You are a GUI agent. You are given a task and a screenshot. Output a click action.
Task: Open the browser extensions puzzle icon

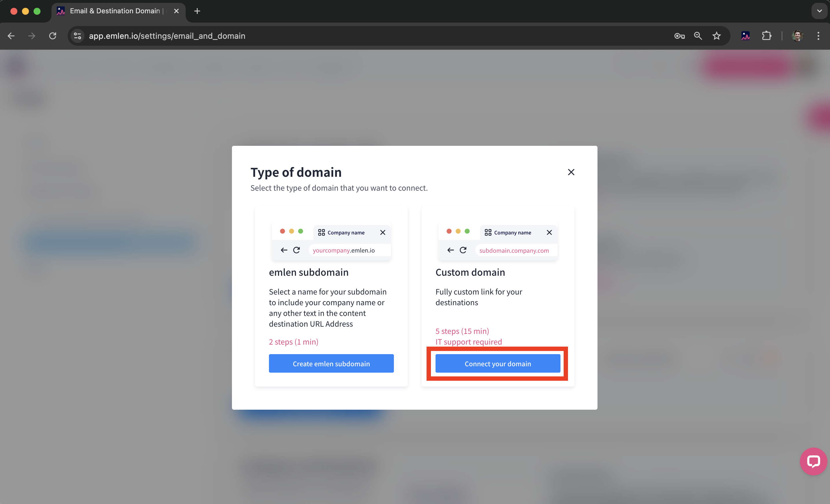pos(766,36)
